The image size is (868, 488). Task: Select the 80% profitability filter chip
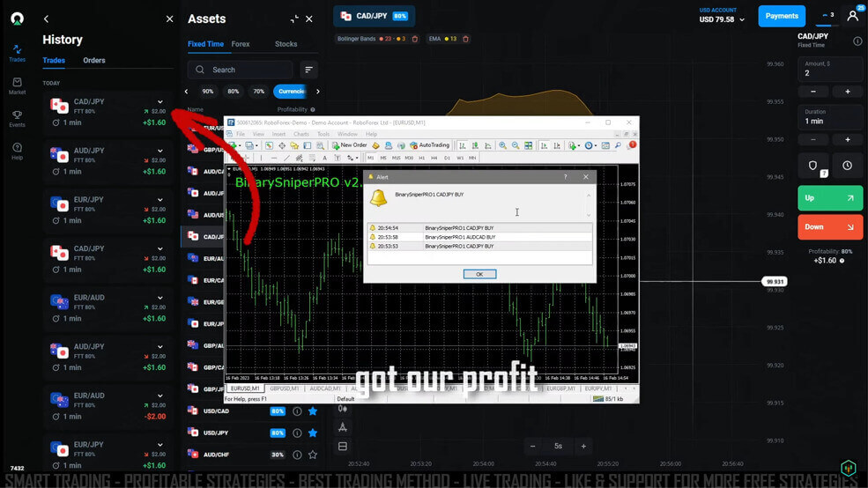(233, 92)
